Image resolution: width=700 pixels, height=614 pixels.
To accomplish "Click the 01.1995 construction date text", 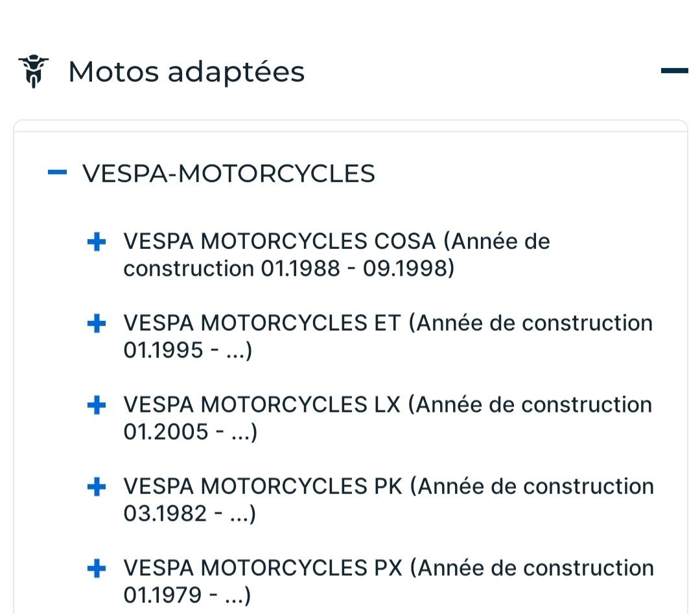I will pos(163,350).
